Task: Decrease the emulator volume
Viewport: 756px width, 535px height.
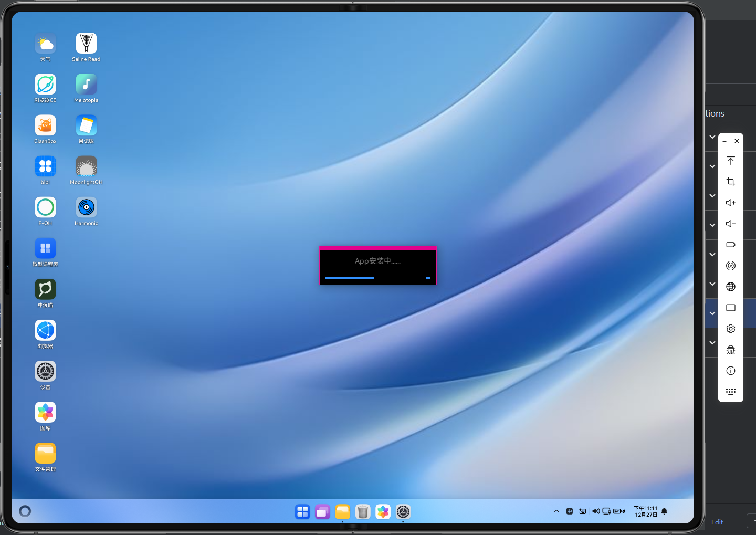Action: tap(731, 224)
